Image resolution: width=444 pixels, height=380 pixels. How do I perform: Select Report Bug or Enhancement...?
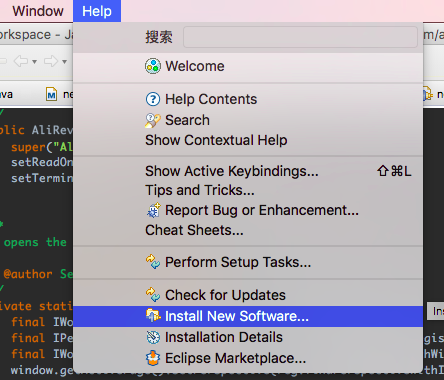coord(248,210)
